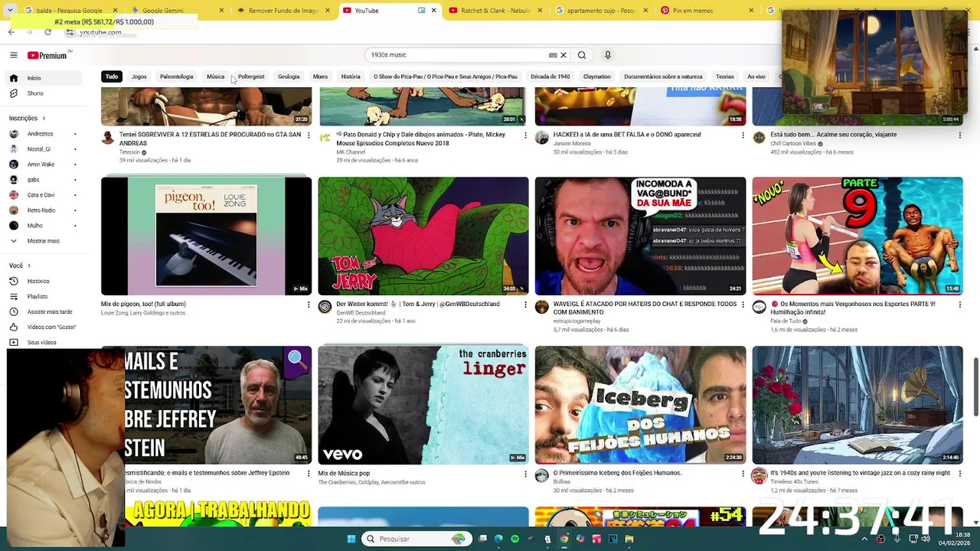Screen dimensions: 980x551
Task: Select the Claymation filter chip
Action: [596, 77]
